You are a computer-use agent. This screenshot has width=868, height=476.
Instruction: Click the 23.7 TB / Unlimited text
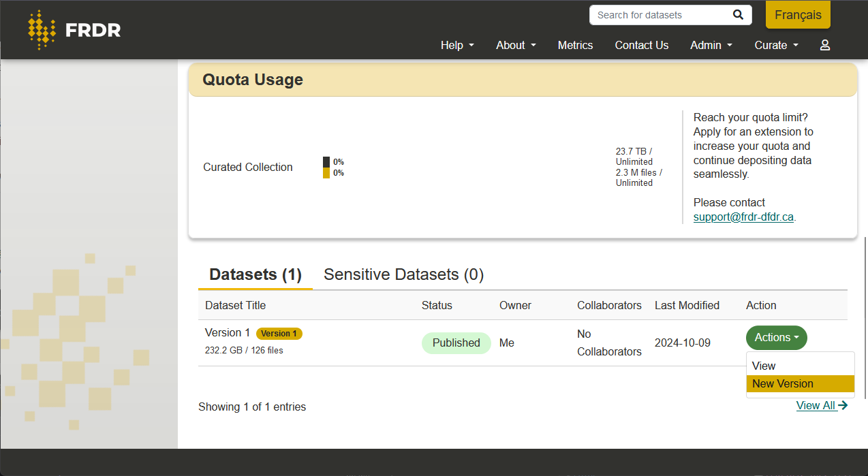[634, 157]
